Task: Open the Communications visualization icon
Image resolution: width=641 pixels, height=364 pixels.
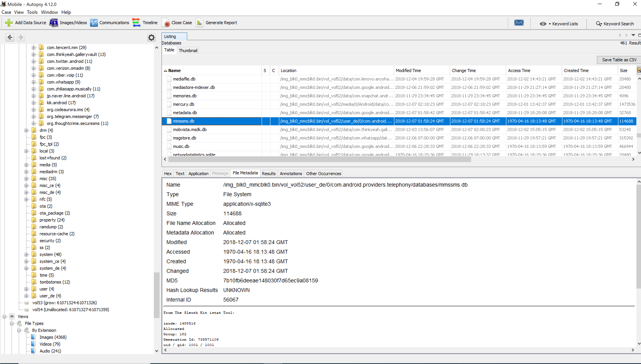Action: pyautogui.click(x=94, y=23)
